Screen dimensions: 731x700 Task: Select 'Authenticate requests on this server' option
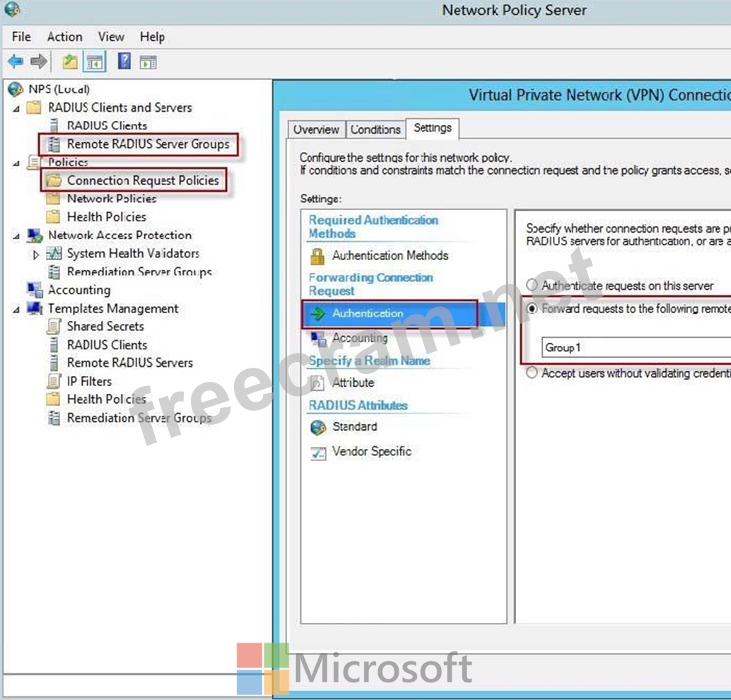[532, 285]
